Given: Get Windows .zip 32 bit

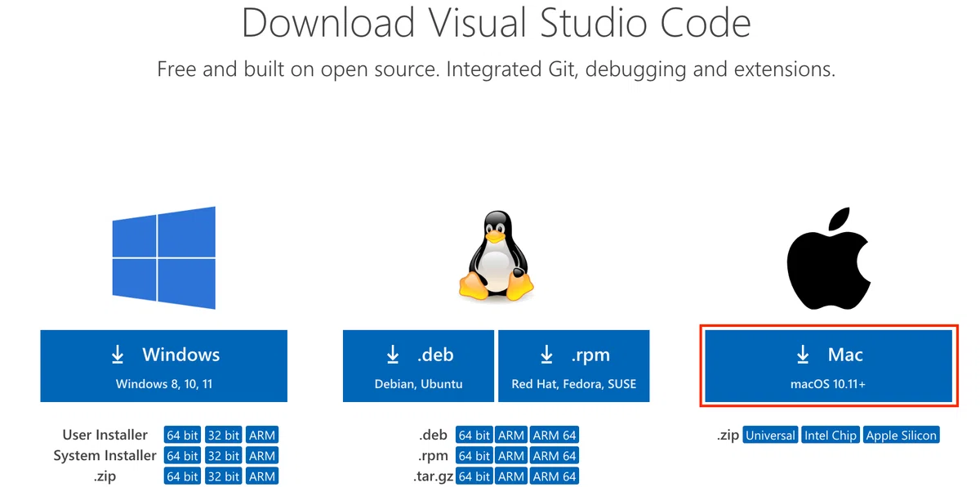Looking at the screenshot, I should pos(223,476).
